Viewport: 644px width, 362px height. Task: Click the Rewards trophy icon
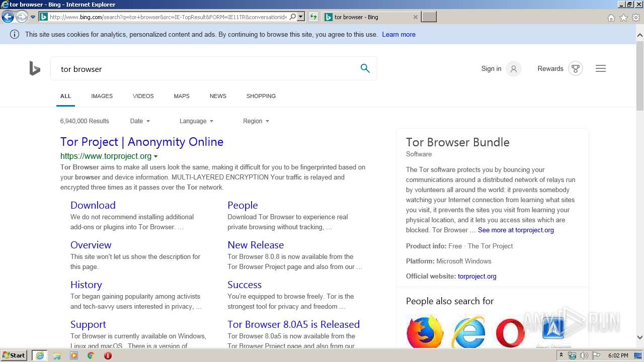(x=576, y=69)
